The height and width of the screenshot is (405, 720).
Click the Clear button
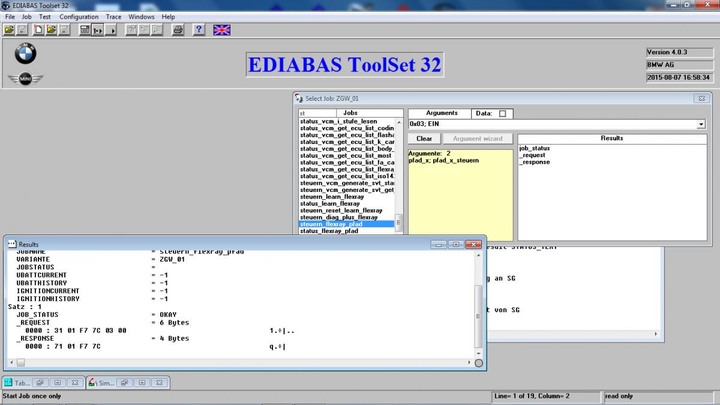tap(424, 139)
